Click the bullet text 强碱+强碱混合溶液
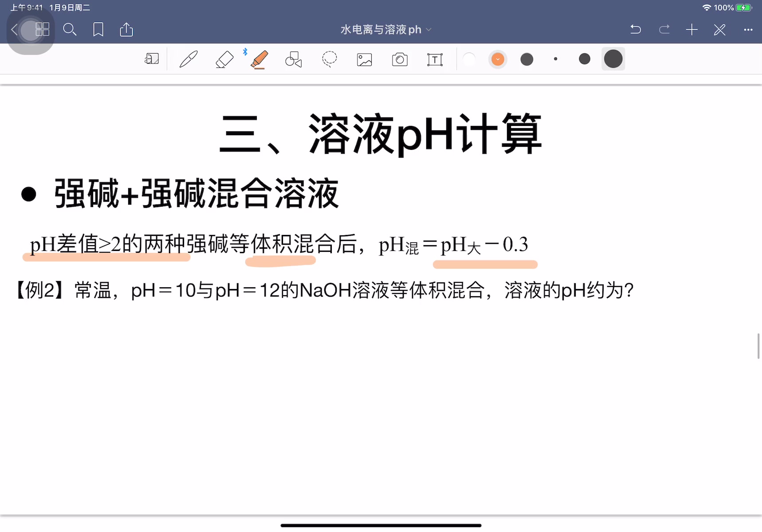Image resolution: width=762 pixels, height=532 pixels. [196, 193]
